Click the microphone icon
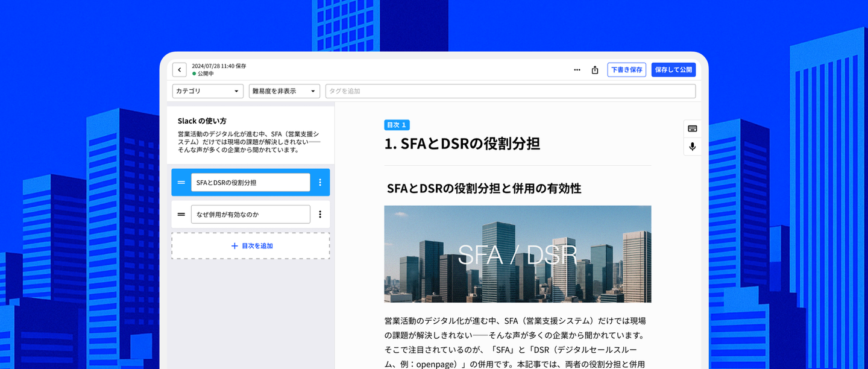This screenshot has height=369, width=868. point(692,147)
